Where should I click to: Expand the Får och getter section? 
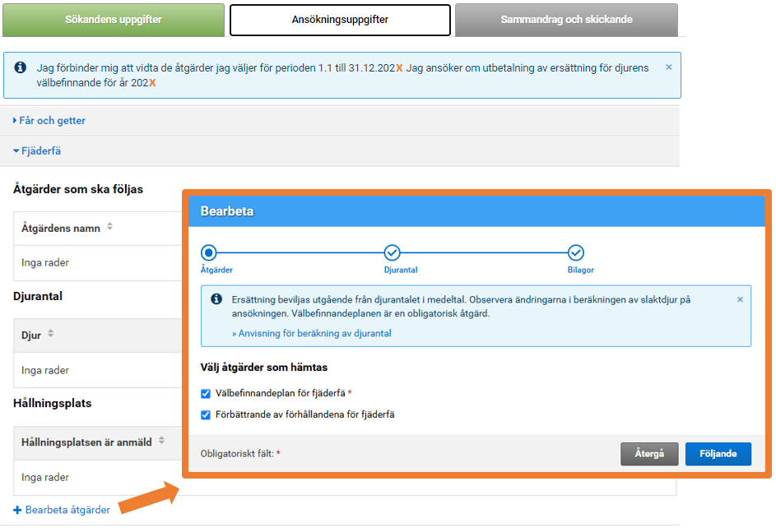click(x=50, y=121)
